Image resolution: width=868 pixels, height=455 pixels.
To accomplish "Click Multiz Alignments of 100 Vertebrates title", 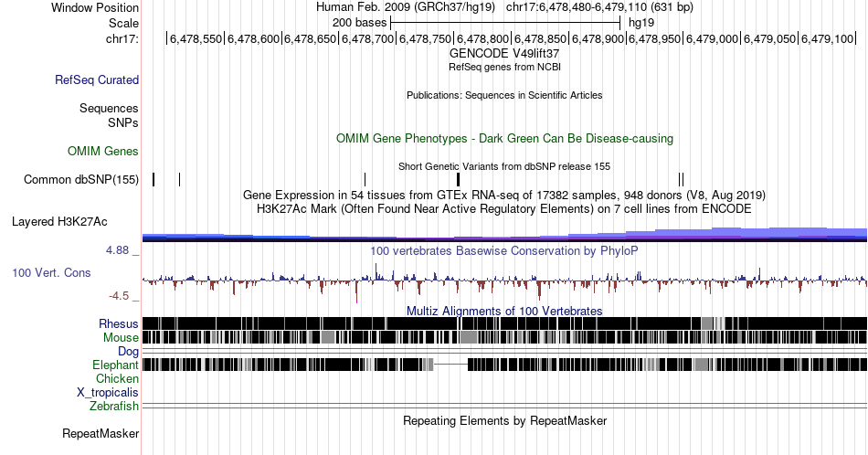I will [504, 311].
